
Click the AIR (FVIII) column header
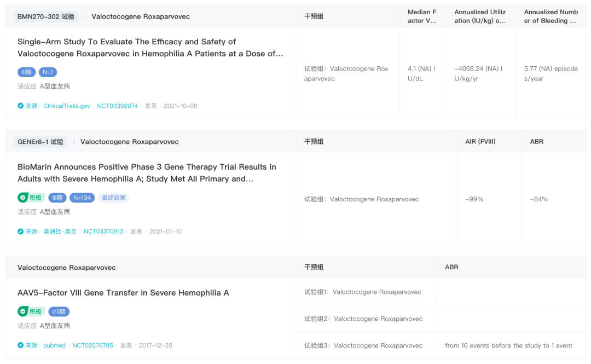tap(480, 141)
